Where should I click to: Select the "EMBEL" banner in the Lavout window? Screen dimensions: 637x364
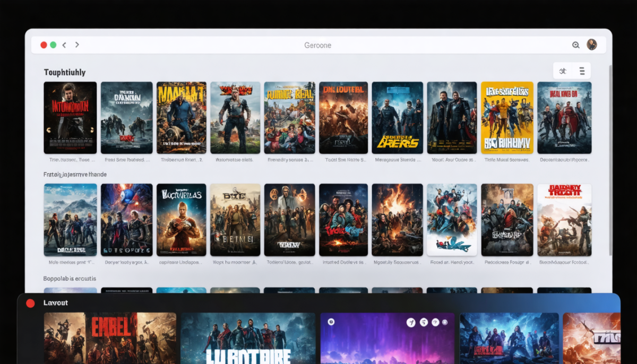click(x=110, y=338)
